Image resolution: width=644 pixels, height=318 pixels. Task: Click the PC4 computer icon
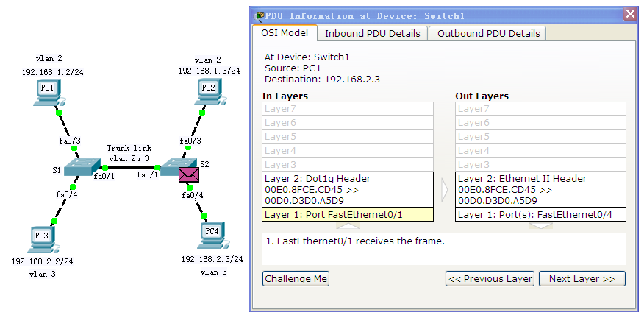pos(212,236)
